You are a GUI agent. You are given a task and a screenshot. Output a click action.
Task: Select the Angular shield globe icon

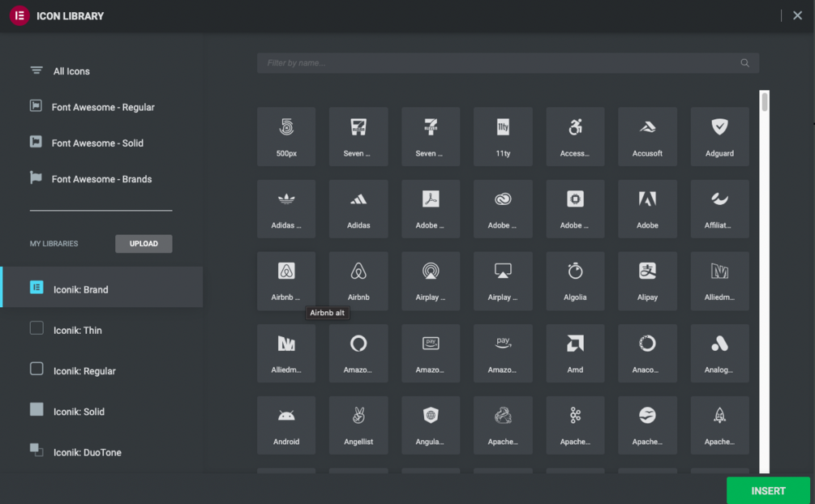(431, 425)
